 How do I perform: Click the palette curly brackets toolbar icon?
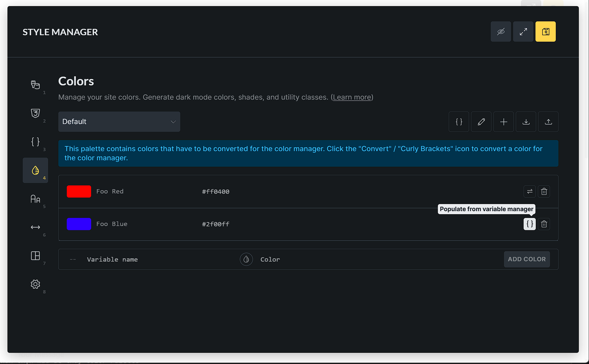pyautogui.click(x=459, y=122)
